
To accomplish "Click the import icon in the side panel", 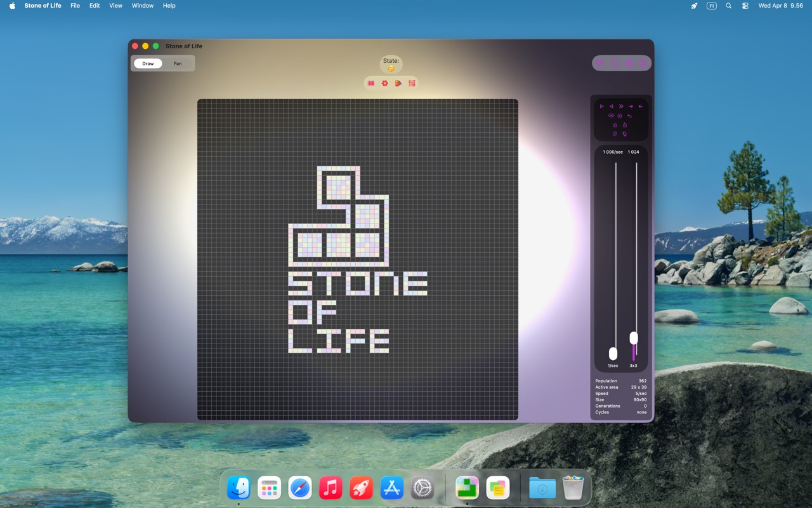I will pyautogui.click(x=615, y=124).
